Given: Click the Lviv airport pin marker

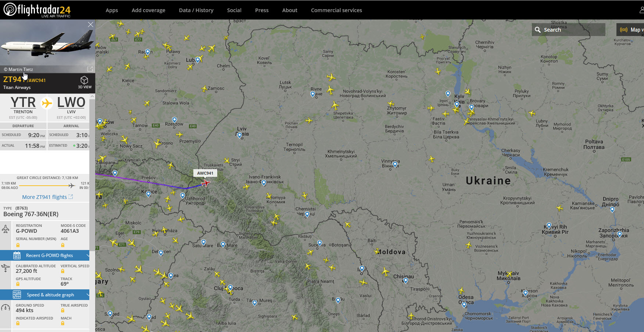Looking at the screenshot, I should tap(240, 135).
